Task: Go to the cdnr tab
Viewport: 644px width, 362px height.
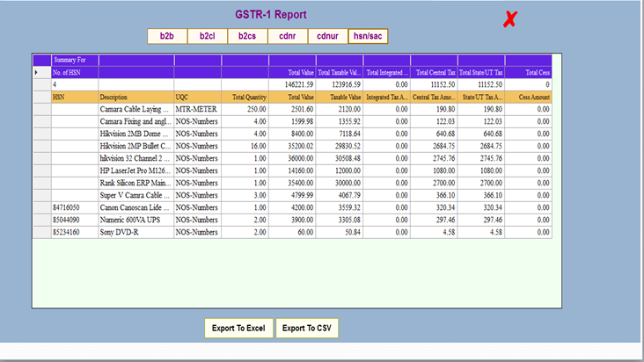Action: tap(288, 36)
